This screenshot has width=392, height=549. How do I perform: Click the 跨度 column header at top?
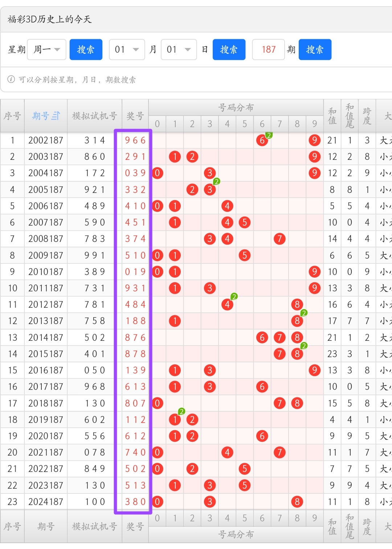point(367,116)
